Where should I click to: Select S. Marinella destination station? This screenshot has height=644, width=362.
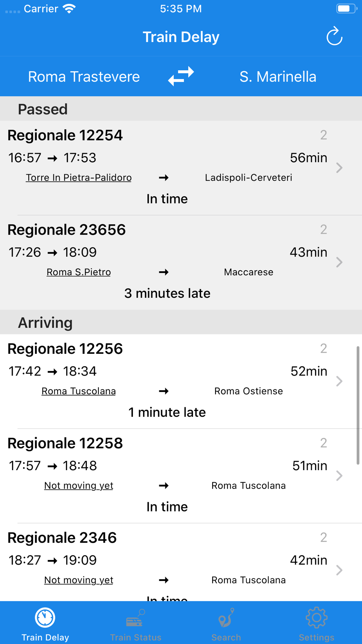[x=278, y=76]
